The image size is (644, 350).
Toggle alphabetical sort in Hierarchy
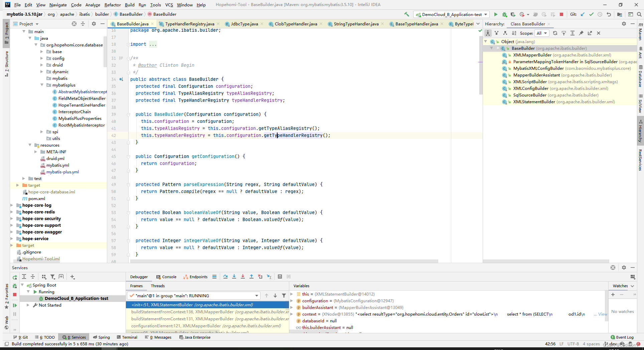pos(514,33)
